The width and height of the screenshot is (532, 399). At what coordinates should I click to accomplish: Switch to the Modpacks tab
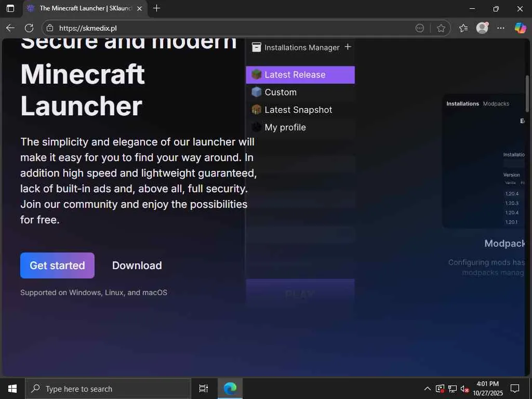pos(496,104)
